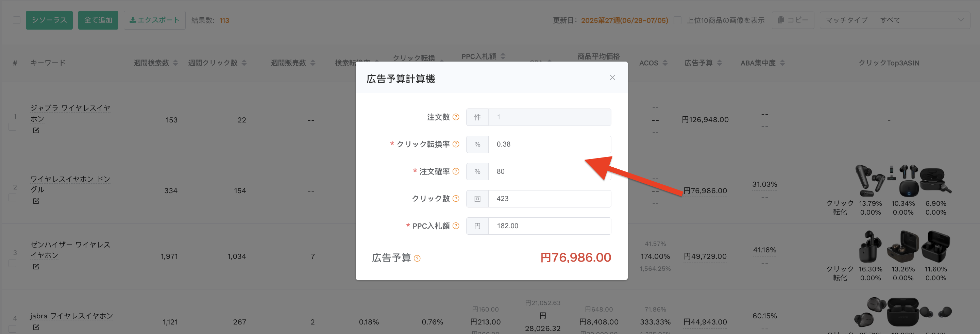Open edit icon under ワイヤレスイヤホン ドングル keyword

(x=36, y=201)
